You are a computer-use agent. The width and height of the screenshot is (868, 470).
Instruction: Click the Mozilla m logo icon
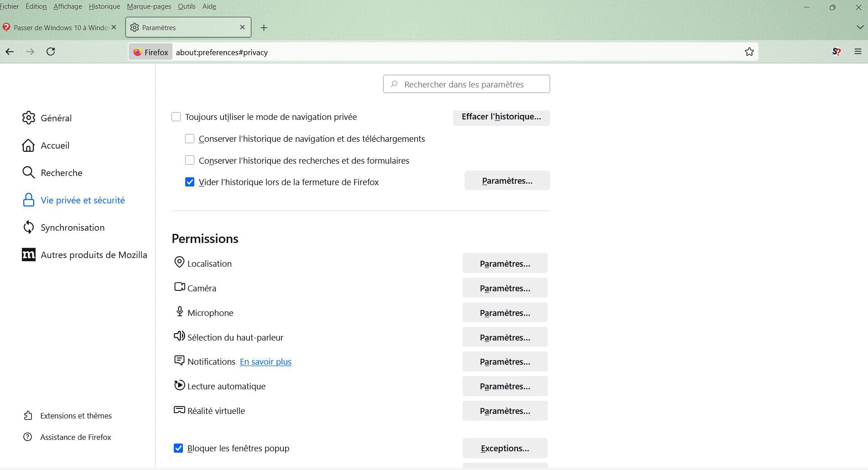[28, 254]
